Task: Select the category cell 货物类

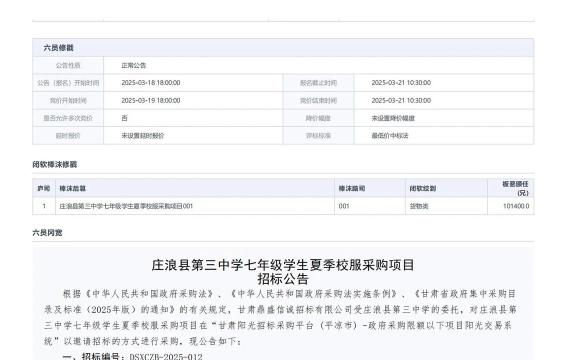Action: [x=419, y=206]
